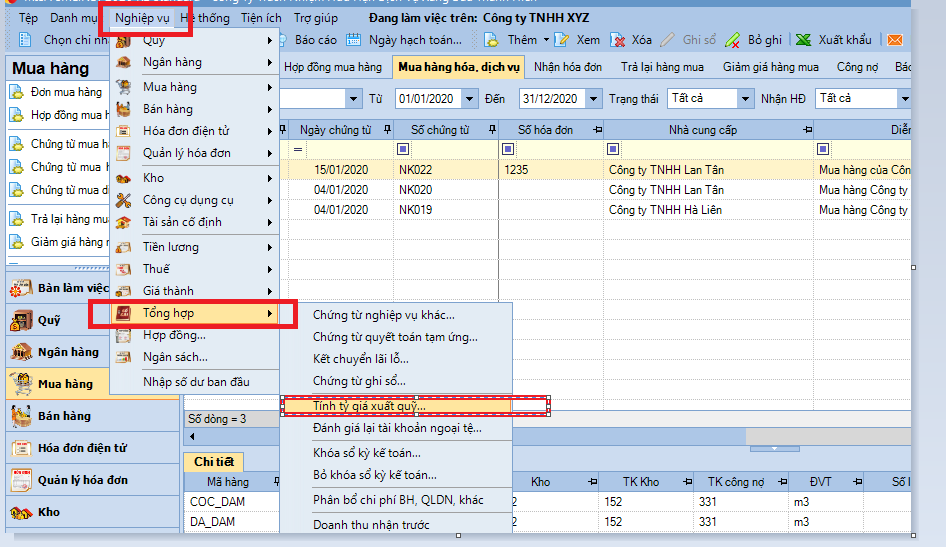Expand the Giá thành submenu arrow
The image size is (946, 547).
pos(270,291)
